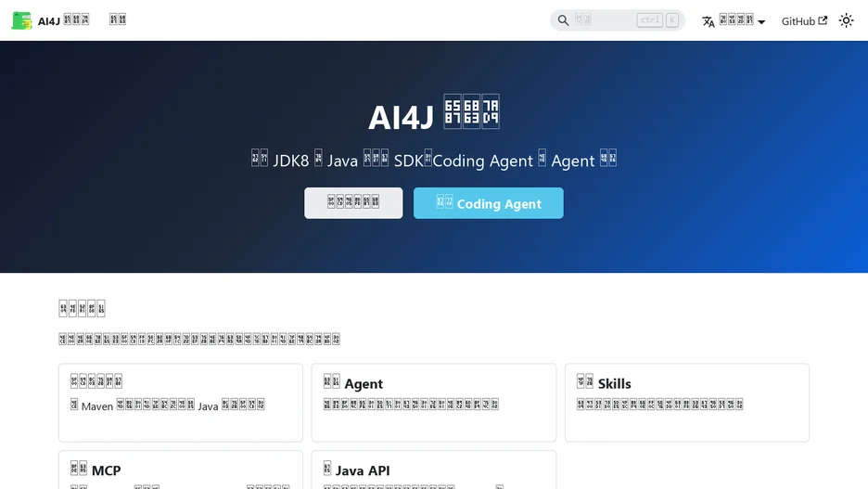Click the search magnifier icon
Image resolution: width=868 pixels, height=489 pixels.
point(563,20)
